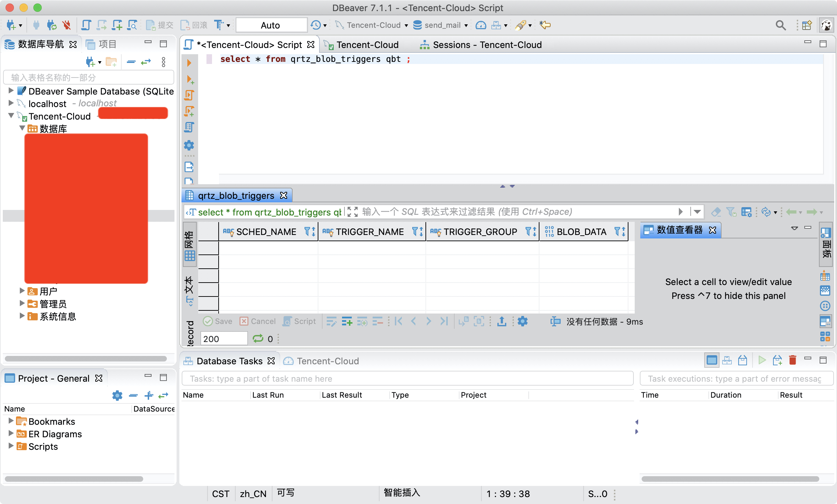The width and height of the screenshot is (837, 504).
Task: Switch to Tencent-Cloud tab beside Database Tasks
Action: [321, 361]
